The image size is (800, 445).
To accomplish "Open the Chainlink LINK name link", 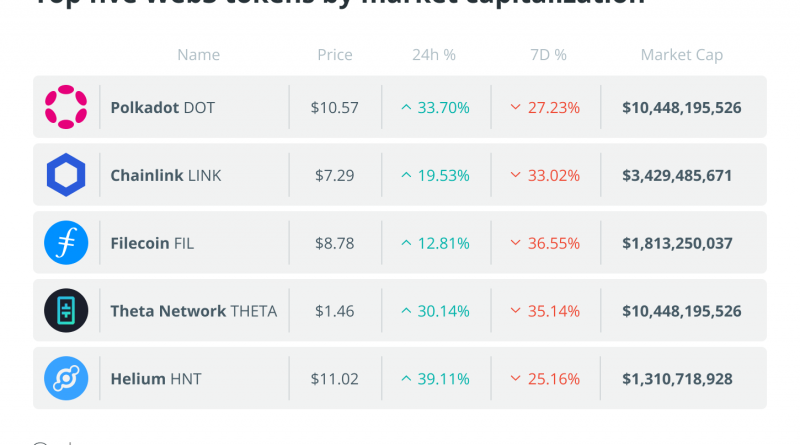I will (165, 175).
